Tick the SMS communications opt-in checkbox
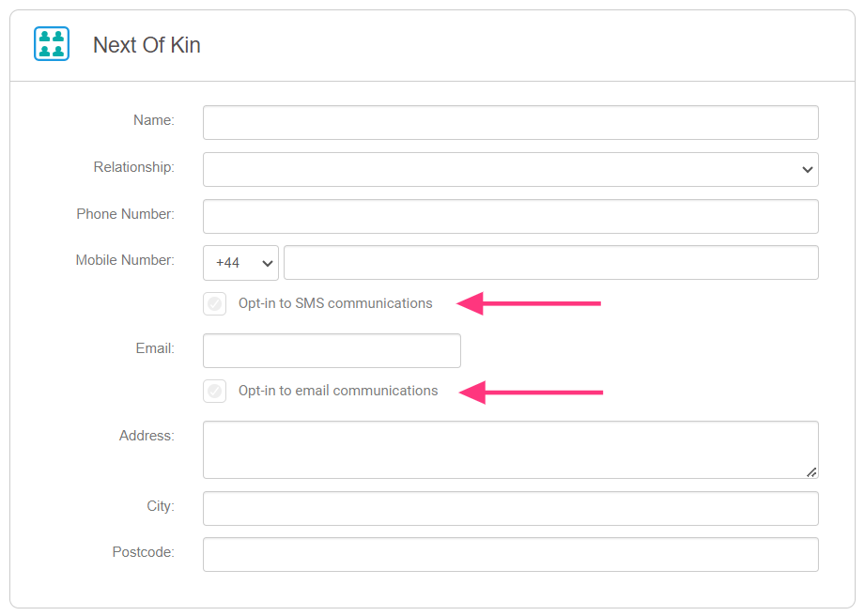865x616 pixels. (x=215, y=304)
